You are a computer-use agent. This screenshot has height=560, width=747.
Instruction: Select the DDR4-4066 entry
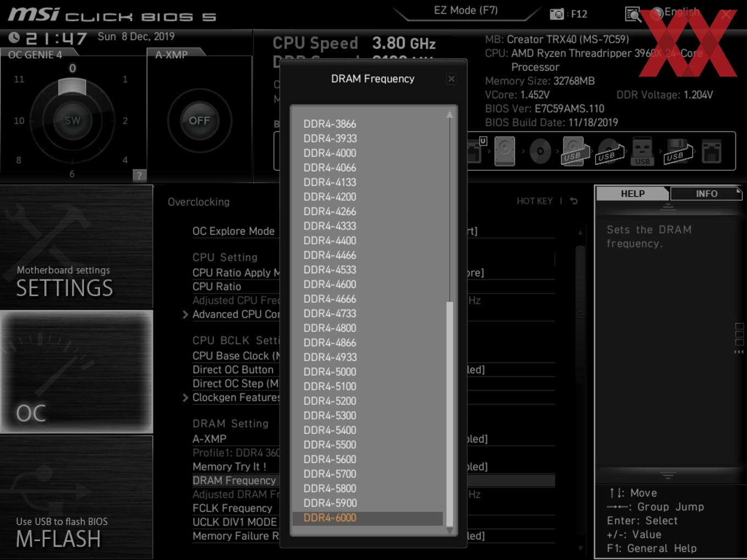pyautogui.click(x=330, y=167)
